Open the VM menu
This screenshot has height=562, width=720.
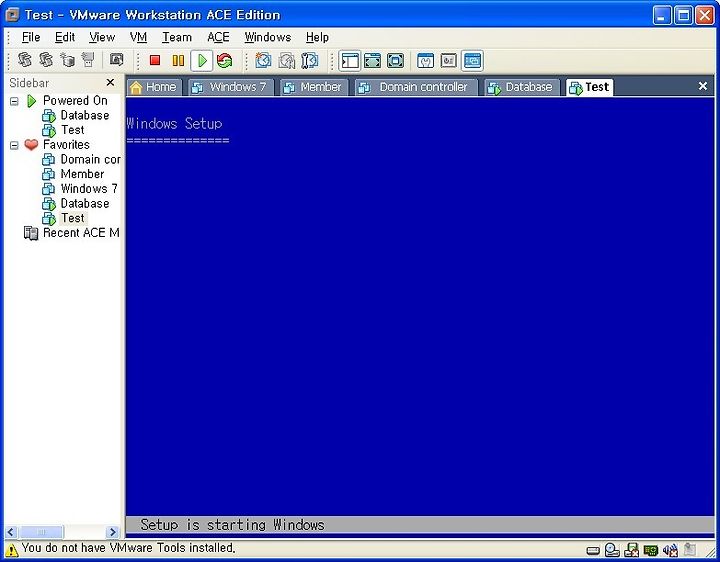(138, 37)
